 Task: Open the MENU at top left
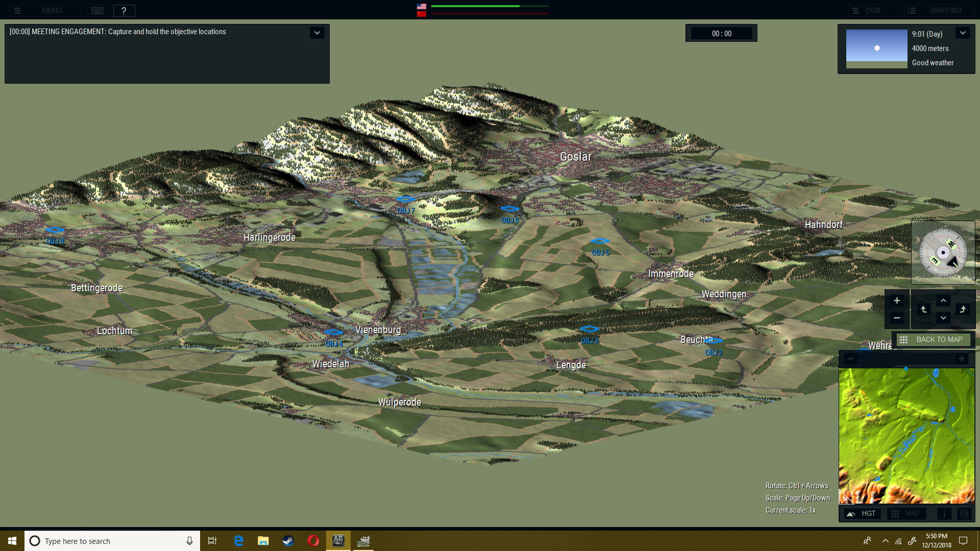pos(45,10)
